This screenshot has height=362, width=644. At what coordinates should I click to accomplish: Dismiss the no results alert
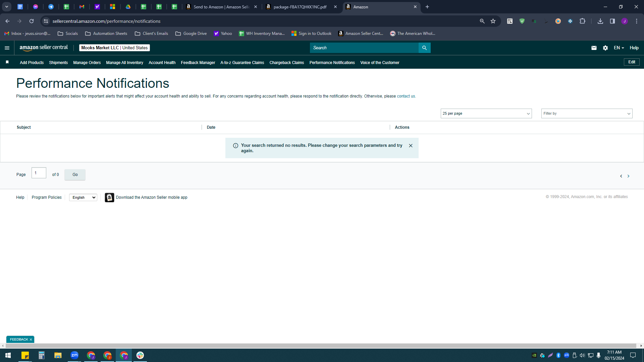coord(411,146)
